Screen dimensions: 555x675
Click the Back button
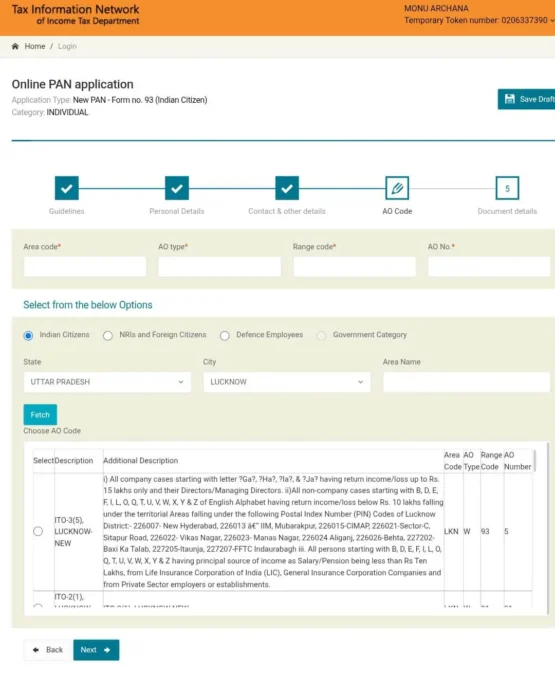[48, 650]
